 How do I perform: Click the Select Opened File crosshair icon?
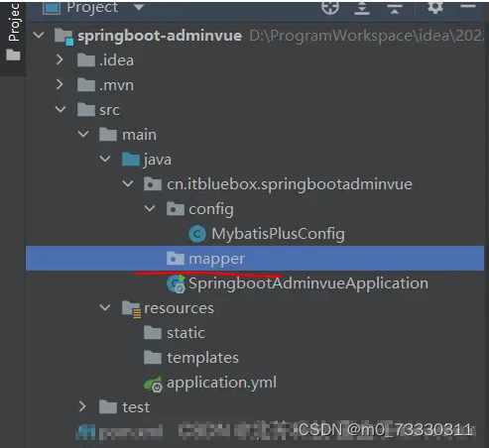[330, 7]
